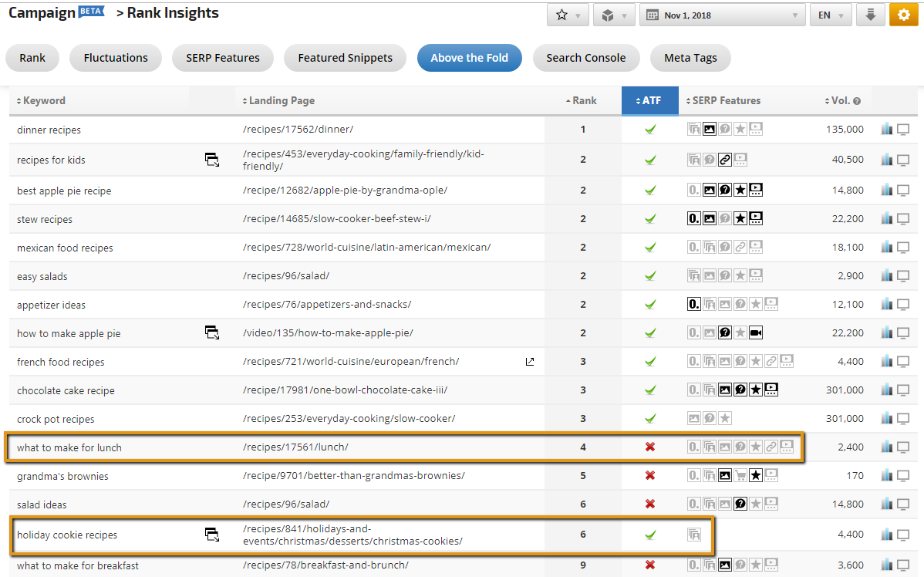The image size is (924, 577).
Task: Switch to the Featured Snippets tab
Action: click(x=345, y=58)
